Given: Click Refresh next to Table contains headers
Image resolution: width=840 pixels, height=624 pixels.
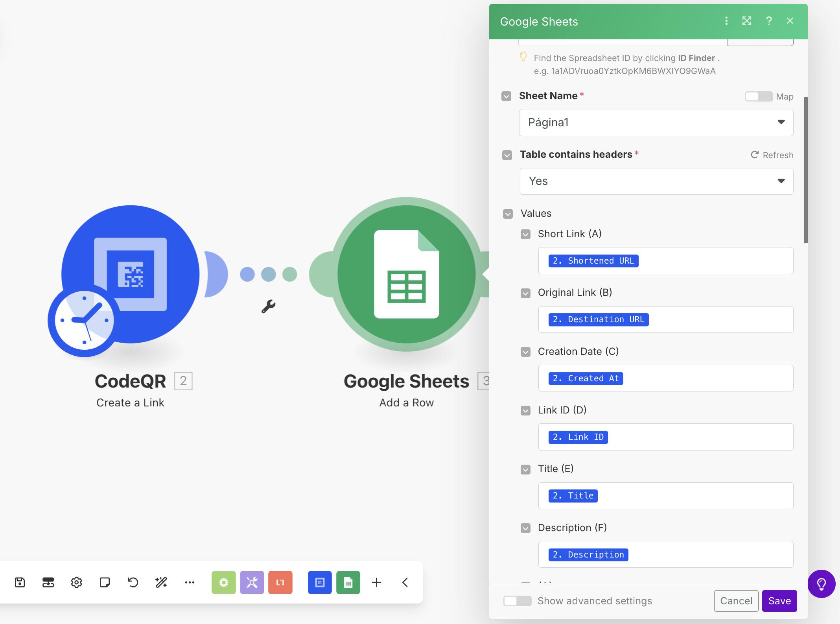Looking at the screenshot, I should 772,155.
